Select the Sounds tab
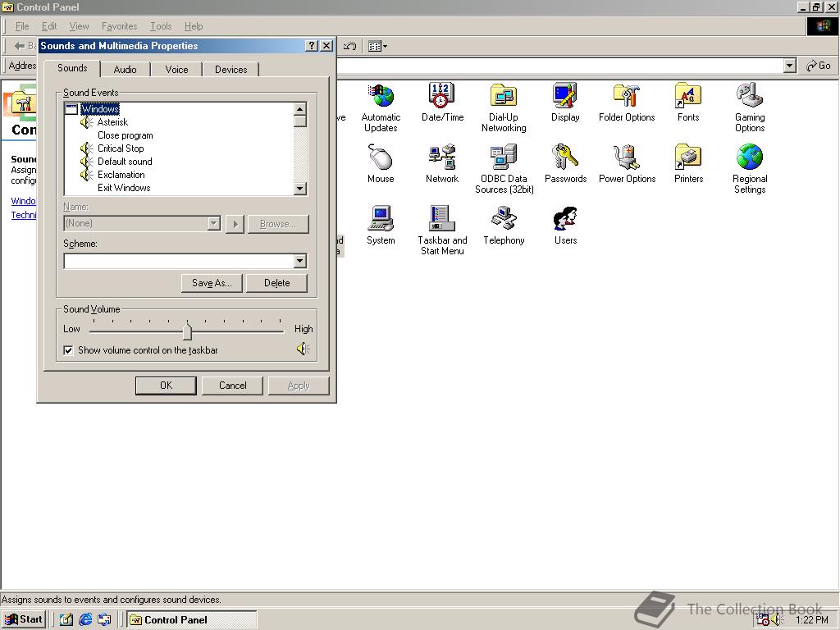 (x=72, y=68)
